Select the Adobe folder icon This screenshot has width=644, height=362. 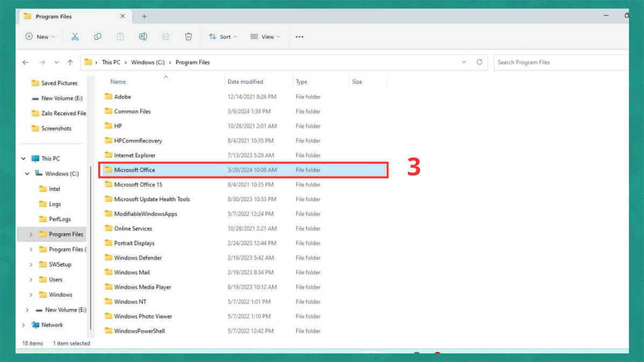click(108, 97)
